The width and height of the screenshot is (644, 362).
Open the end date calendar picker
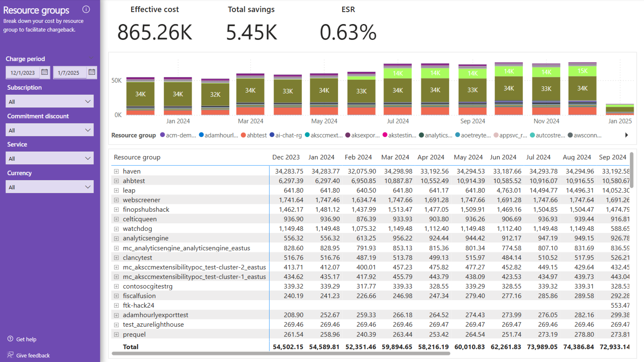click(92, 72)
